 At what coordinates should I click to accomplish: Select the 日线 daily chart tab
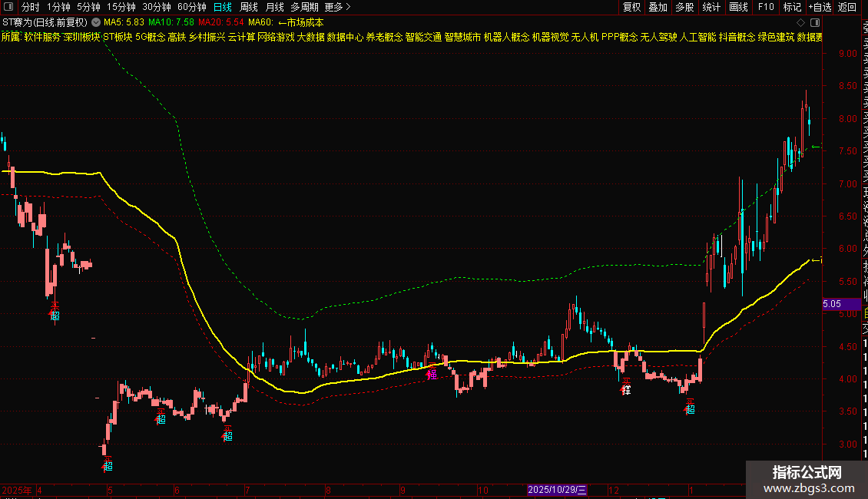[223, 7]
